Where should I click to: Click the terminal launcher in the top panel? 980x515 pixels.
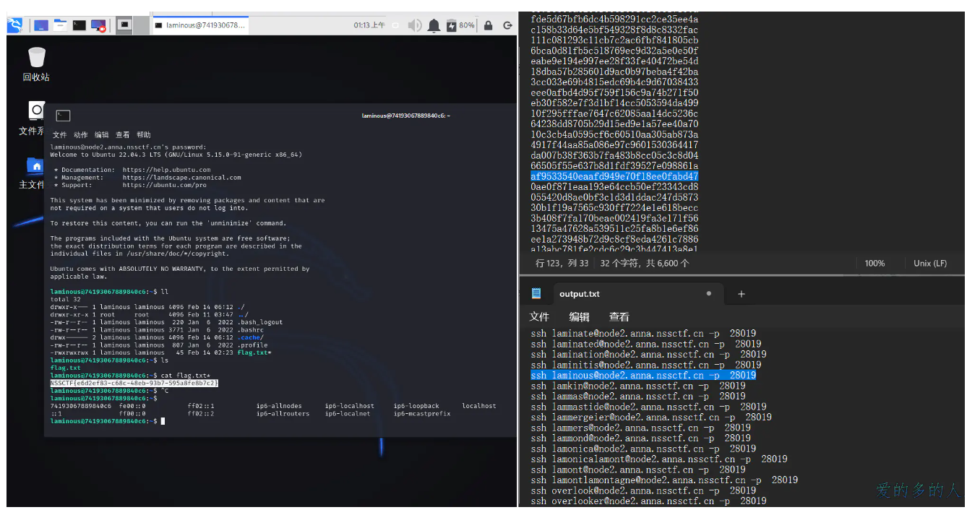[79, 25]
